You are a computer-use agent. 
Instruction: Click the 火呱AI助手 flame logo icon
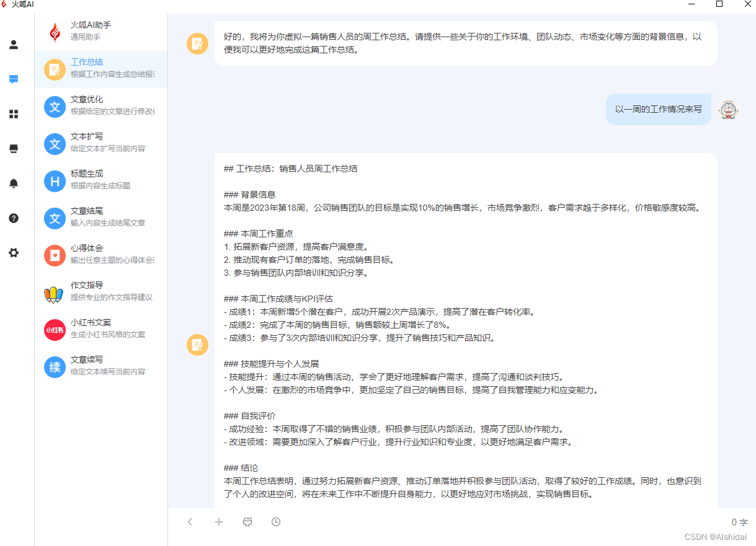tap(55, 32)
